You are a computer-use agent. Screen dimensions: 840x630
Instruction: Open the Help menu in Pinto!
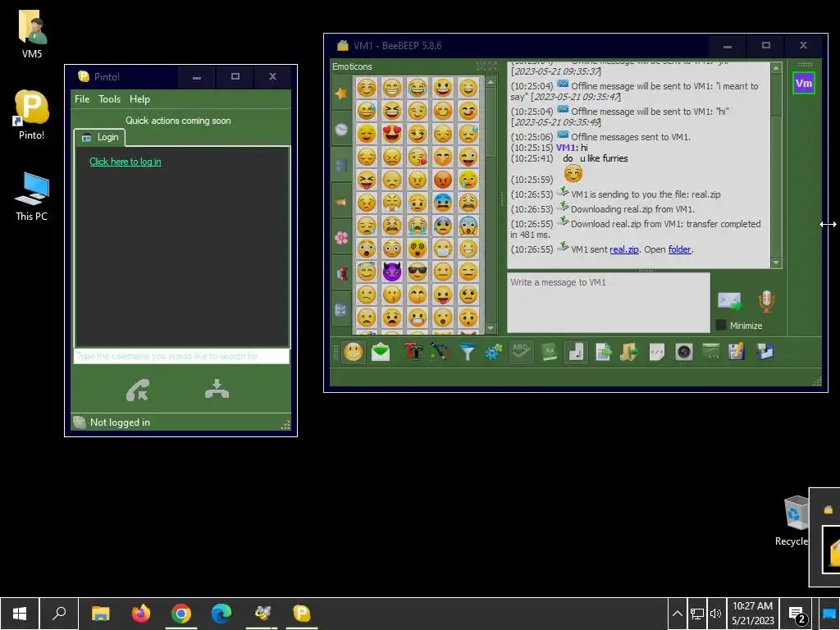coord(139,99)
